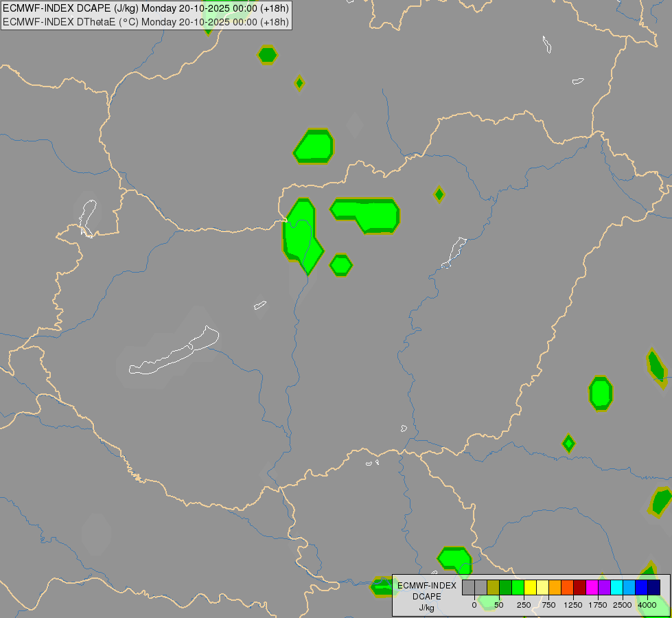
Task: Select the pure blue legend swatch
Action: point(642,587)
